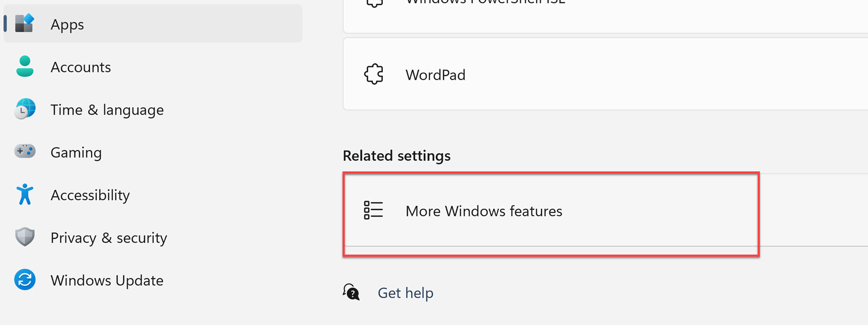The width and height of the screenshot is (868, 325).
Task: Open the Get help link
Action: 405,293
